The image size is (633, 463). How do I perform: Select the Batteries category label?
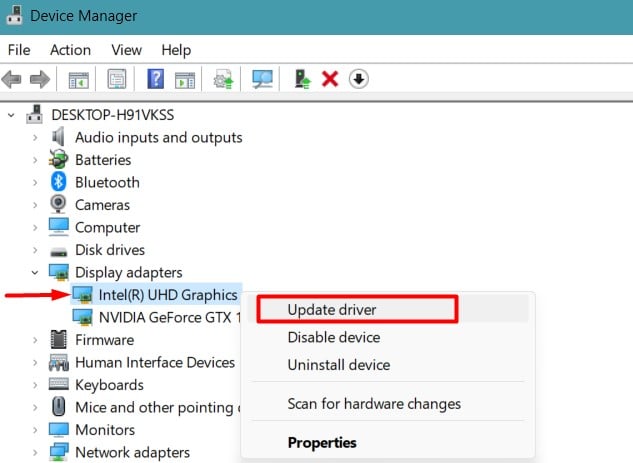(103, 160)
